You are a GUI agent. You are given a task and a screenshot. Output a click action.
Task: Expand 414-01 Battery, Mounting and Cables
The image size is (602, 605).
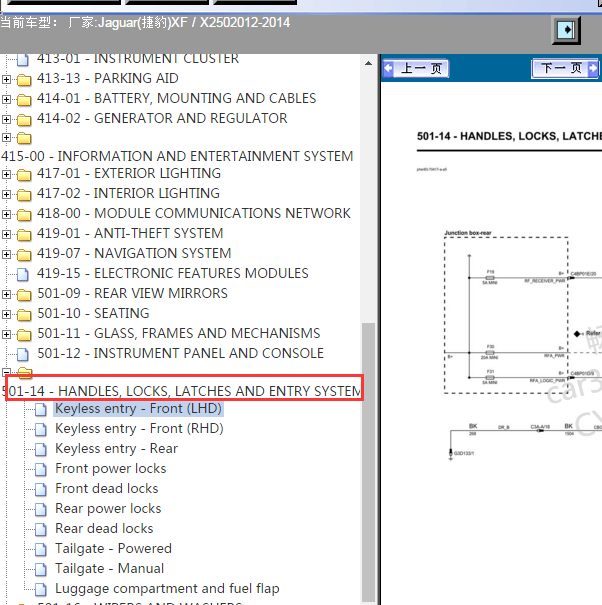[6, 100]
